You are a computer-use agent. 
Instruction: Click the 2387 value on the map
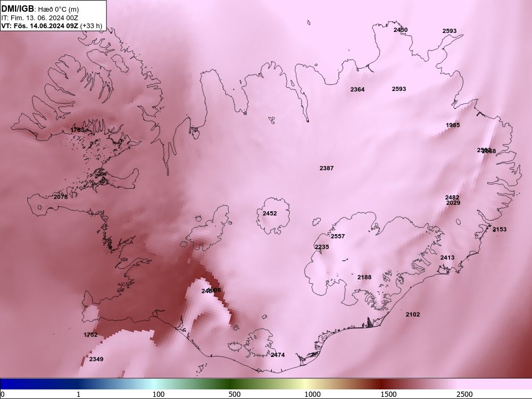pyautogui.click(x=327, y=168)
